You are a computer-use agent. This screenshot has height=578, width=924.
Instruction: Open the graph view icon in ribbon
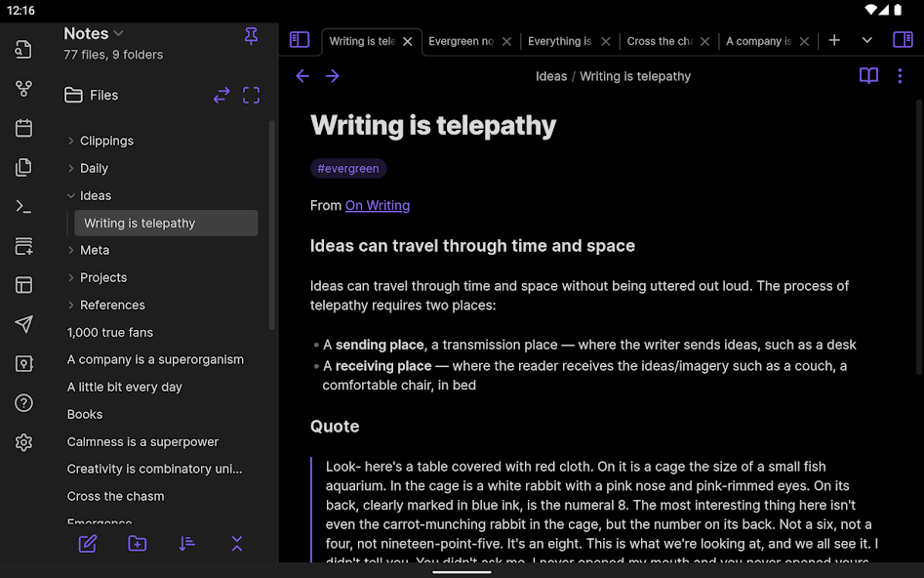(24, 89)
